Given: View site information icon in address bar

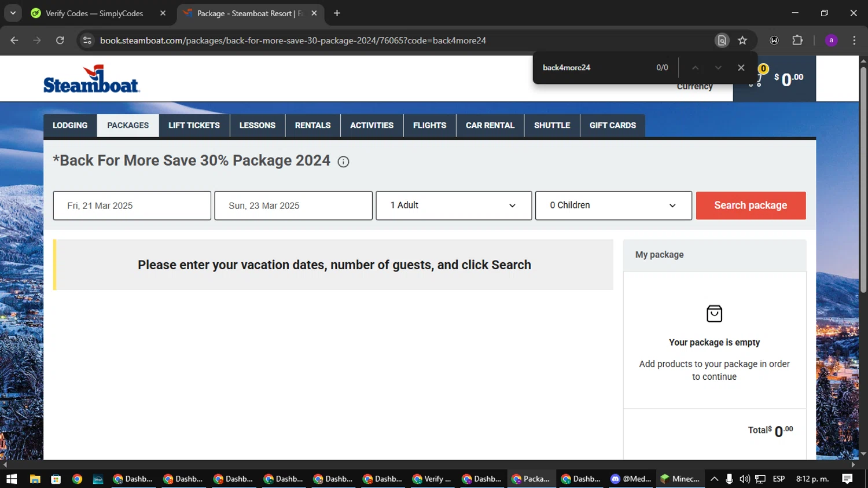Looking at the screenshot, I should pos(87,41).
